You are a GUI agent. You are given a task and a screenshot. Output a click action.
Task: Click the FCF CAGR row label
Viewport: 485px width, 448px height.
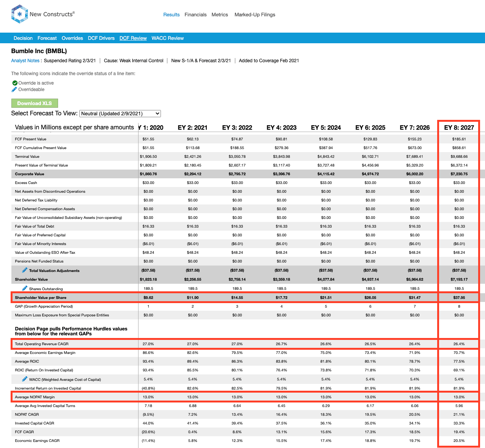(24, 432)
